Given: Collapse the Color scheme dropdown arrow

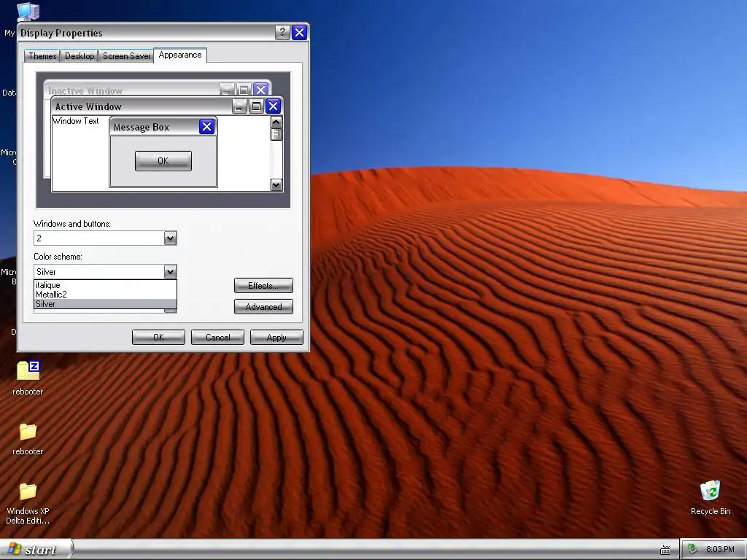Looking at the screenshot, I should [170, 272].
